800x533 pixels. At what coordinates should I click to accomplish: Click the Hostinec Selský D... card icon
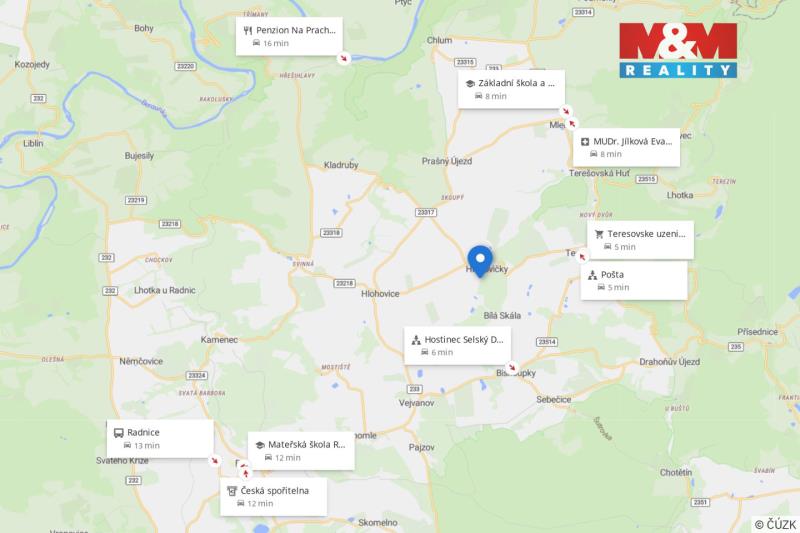click(x=416, y=340)
